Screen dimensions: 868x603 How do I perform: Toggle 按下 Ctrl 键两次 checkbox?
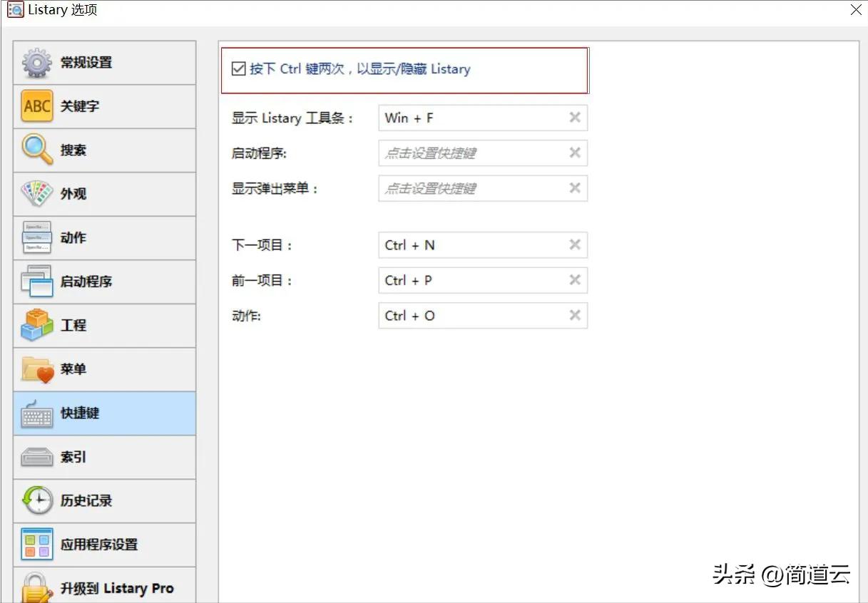[239, 69]
